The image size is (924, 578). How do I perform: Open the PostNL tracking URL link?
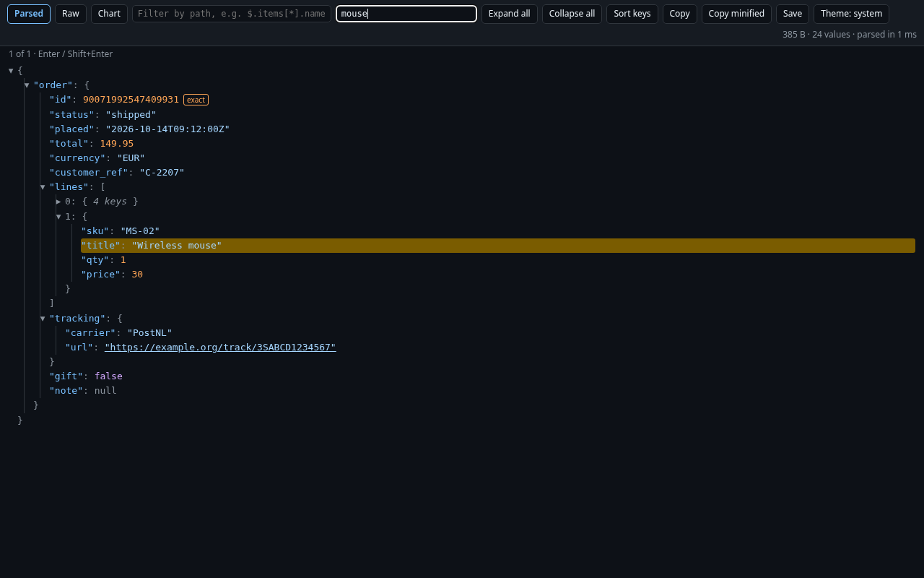tap(220, 348)
